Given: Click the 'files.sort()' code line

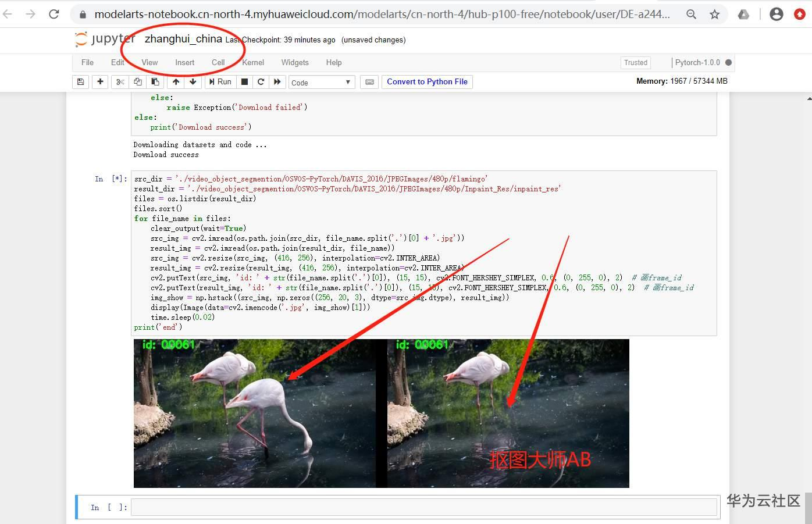Looking at the screenshot, I should pos(158,209).
